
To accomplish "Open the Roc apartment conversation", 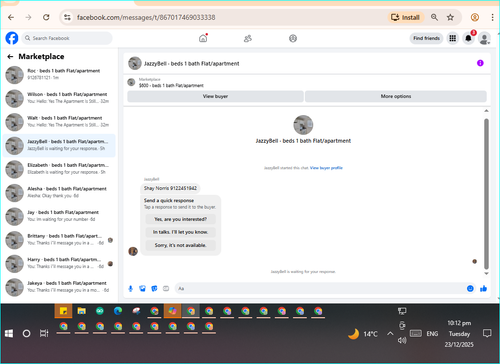I will pyautogui.click(x=59, y=74).
